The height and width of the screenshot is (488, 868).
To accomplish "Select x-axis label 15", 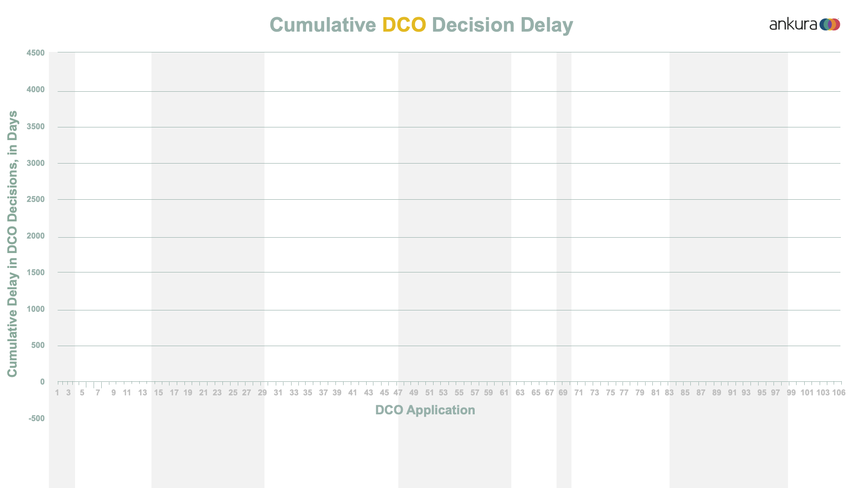I will [x=158, y=393].
